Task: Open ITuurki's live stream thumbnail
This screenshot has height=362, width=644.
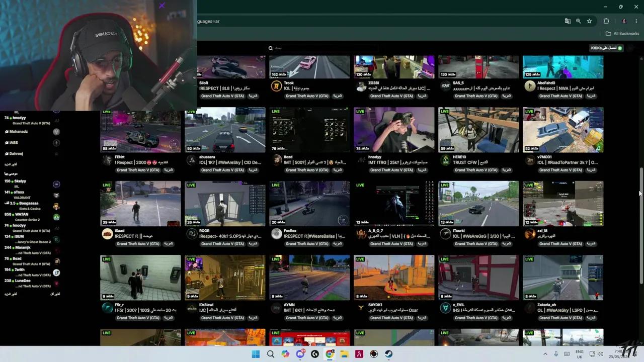Action: [x=478, y=204]
